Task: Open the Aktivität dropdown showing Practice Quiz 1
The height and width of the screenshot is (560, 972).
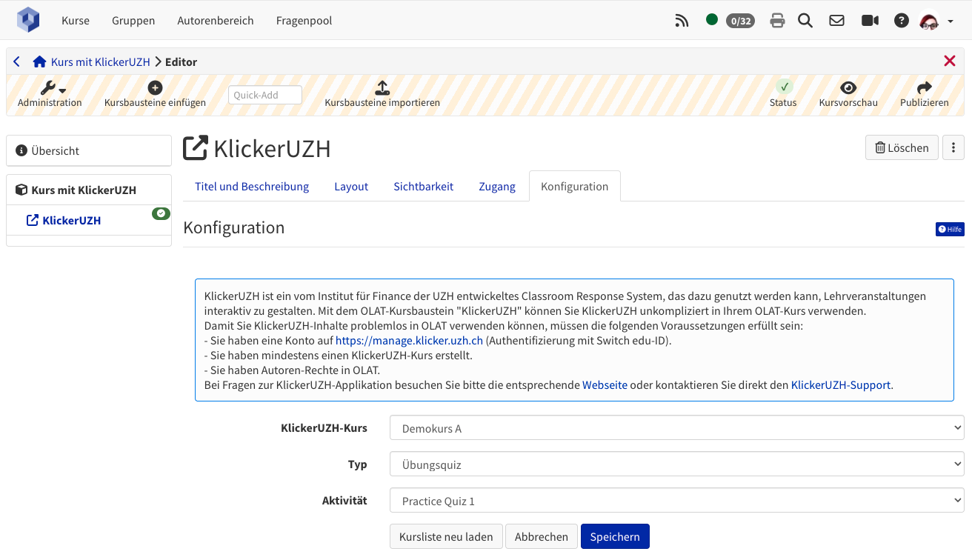Action: coord(676,500)
